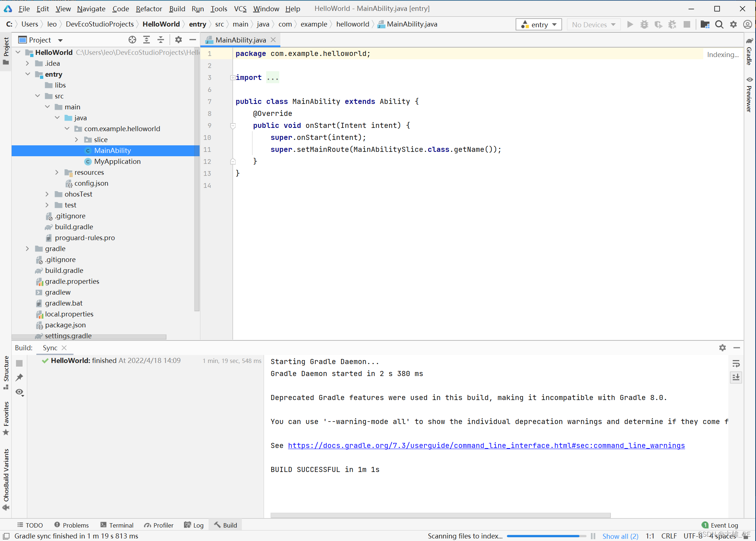The height and width of the screenshot is (541, 756).
Task: Toggle the Project side tool window
Action: pos(6,52)
